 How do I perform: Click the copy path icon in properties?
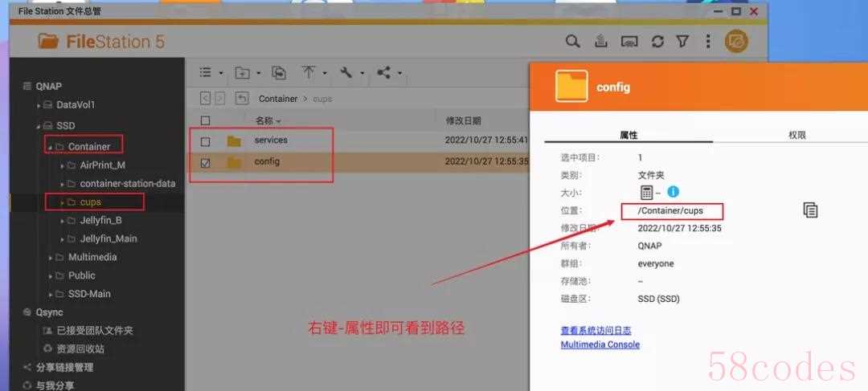(810, 210)
